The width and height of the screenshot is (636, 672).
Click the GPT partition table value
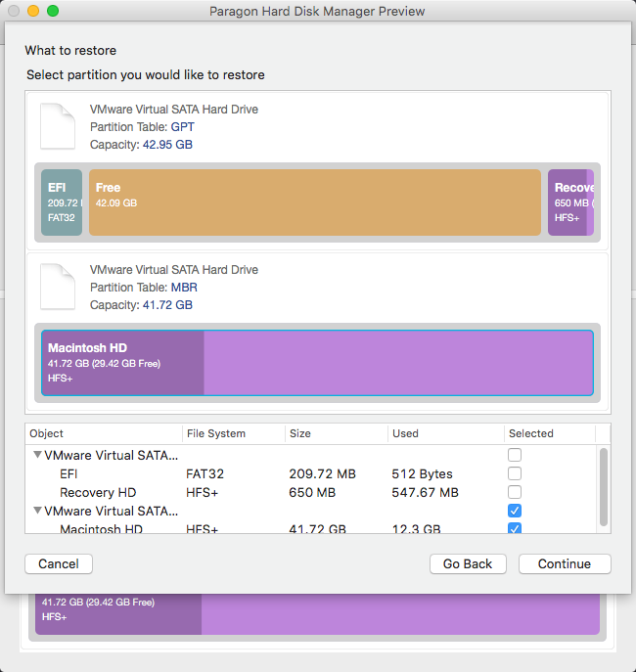point(183,127)
